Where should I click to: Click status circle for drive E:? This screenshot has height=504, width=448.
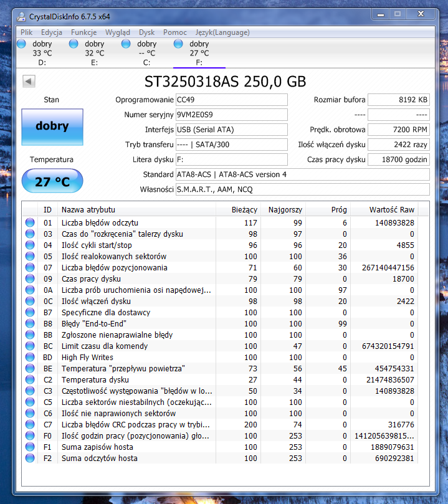pos(74,44)
